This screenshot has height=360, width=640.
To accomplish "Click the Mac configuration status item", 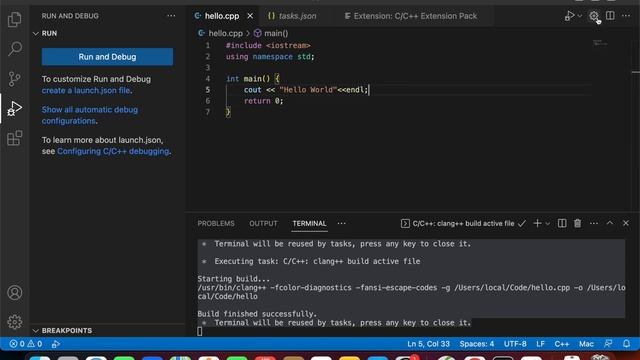I will 586,344.
